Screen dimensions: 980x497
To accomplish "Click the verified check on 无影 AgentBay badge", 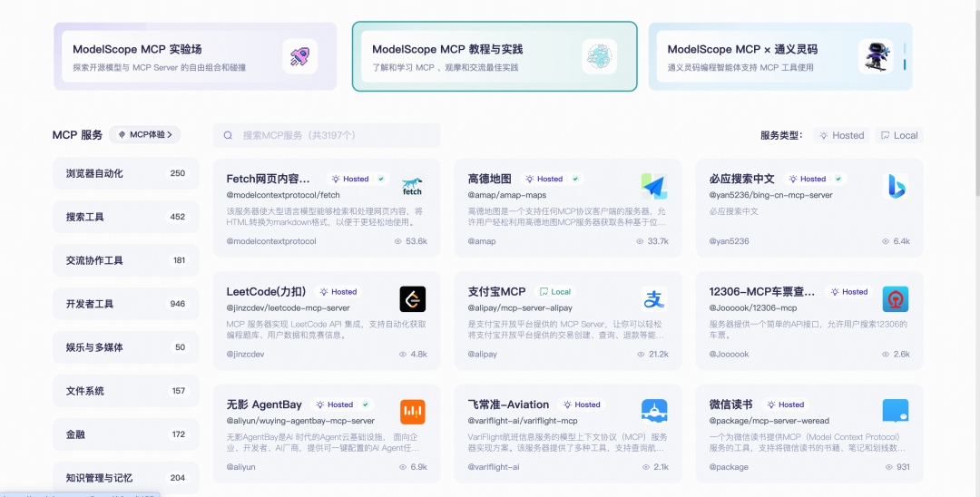I will point(365,404).
